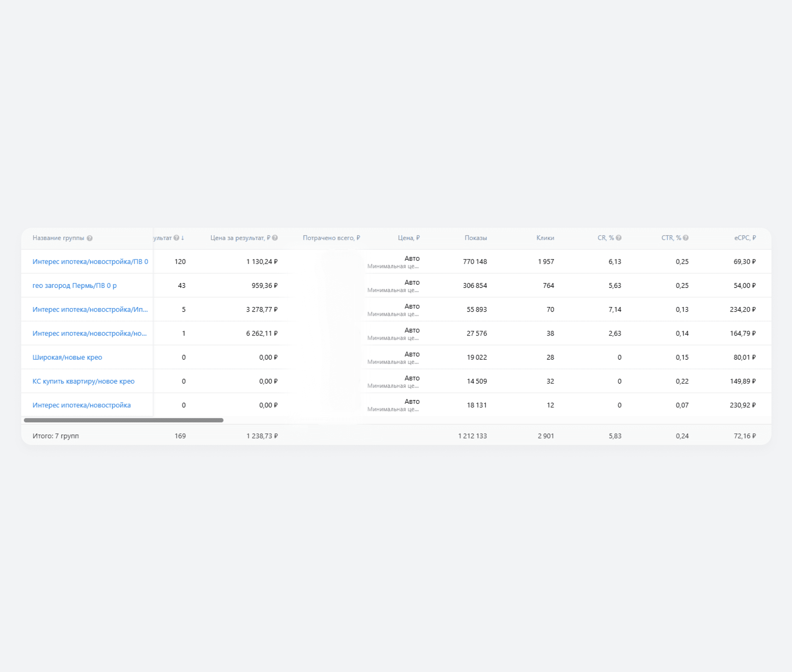This screenshot has height=672, width=792.
Task: Select CR value 2,63
Action: 615,334
